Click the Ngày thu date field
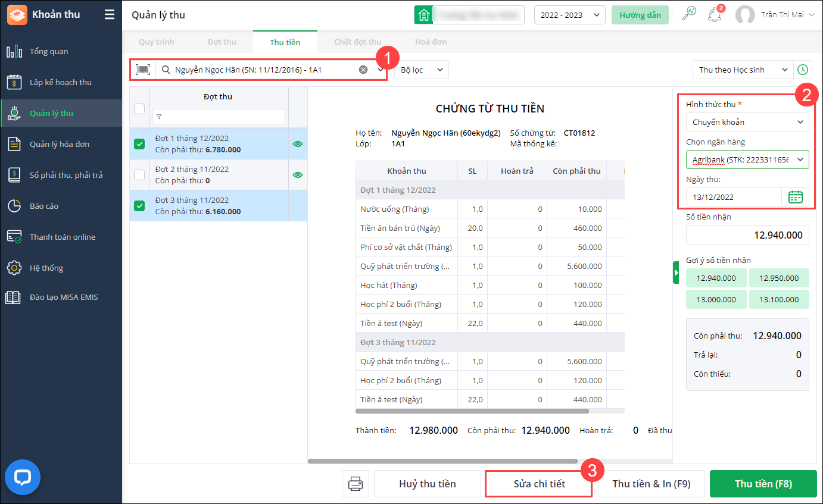The width and height of the screenshot is (823, 504). [734, 197]
